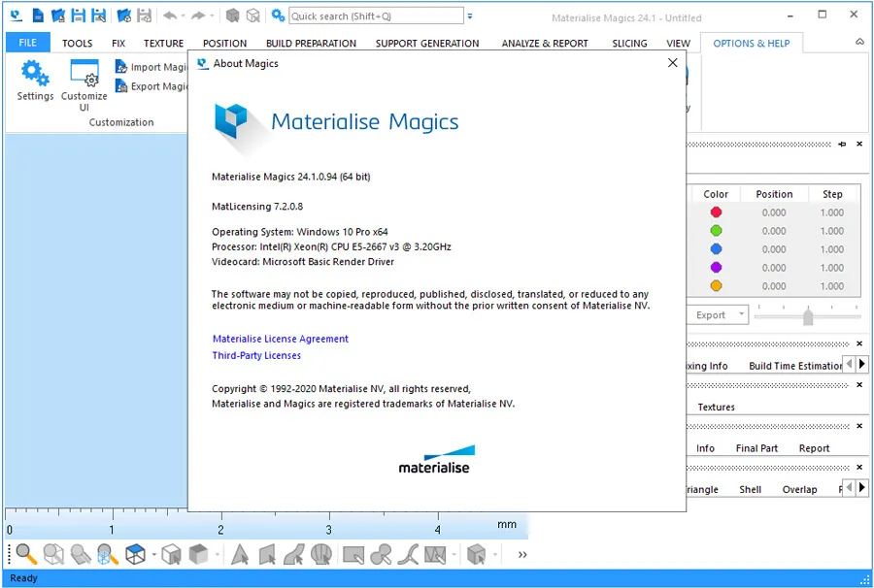Show more toolbar items with double chevron
Screen dimensions: 874x588
click(522, 555)
